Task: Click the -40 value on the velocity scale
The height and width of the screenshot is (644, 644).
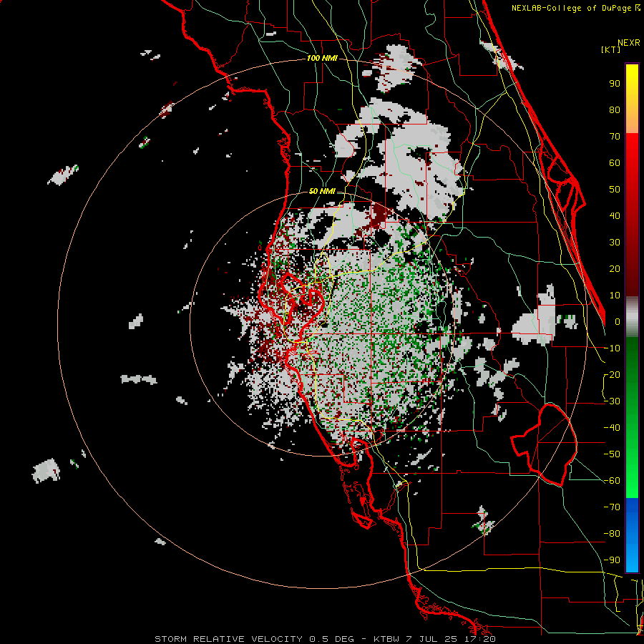Action: pos(612,428)
